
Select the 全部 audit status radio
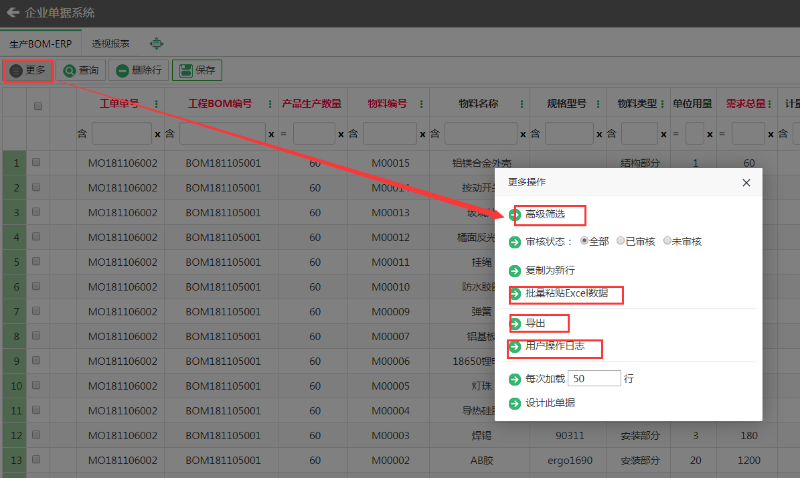click(584, 241)
